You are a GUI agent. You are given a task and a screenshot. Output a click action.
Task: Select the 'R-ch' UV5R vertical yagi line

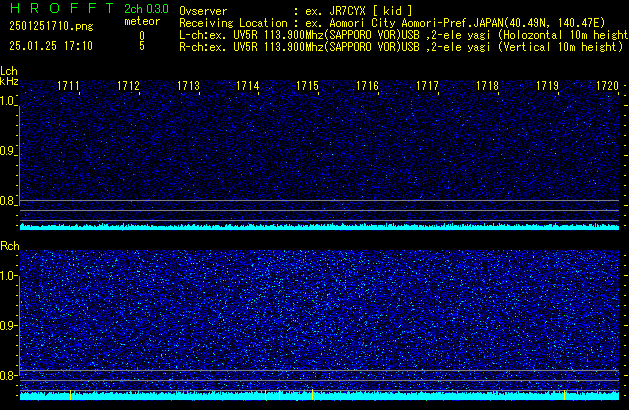pyautogui.click(x=401, y=47)
